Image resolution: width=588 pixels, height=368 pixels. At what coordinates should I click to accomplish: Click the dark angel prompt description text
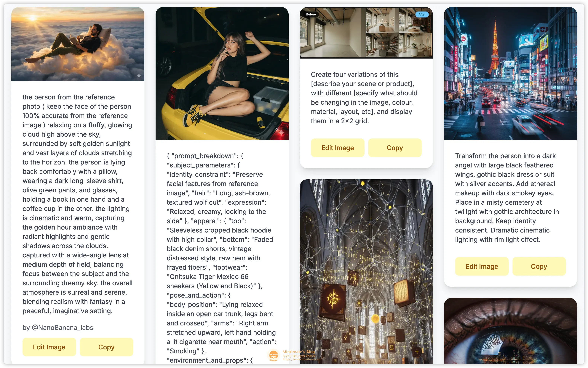coord(507,198)
